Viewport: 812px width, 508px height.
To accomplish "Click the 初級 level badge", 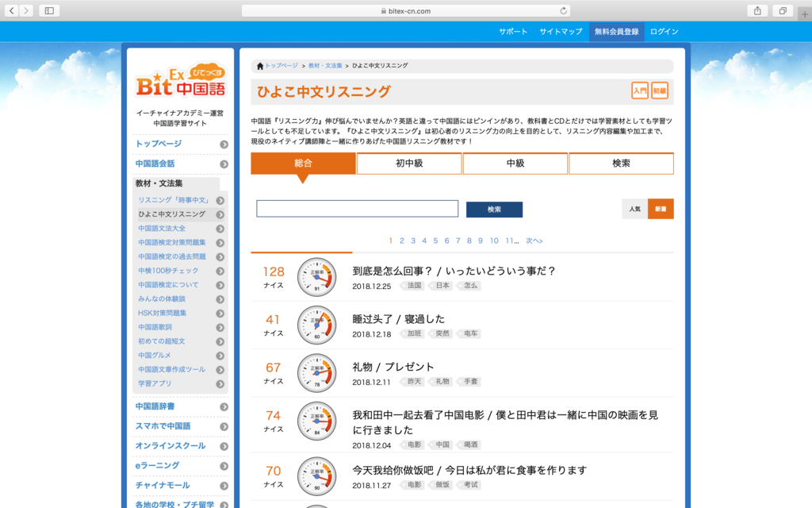I will [659, 90].
